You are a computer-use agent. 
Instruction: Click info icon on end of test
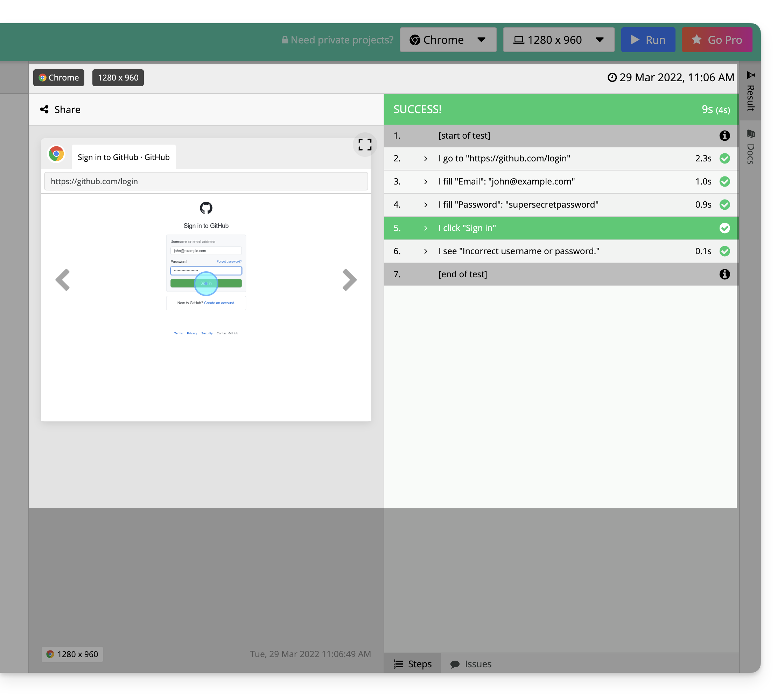[x=724, y=274]
